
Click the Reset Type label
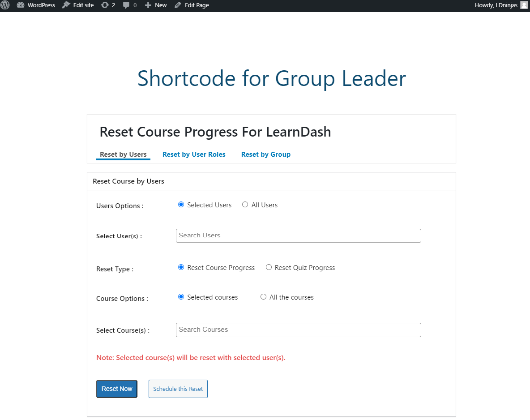pos(115,269)
